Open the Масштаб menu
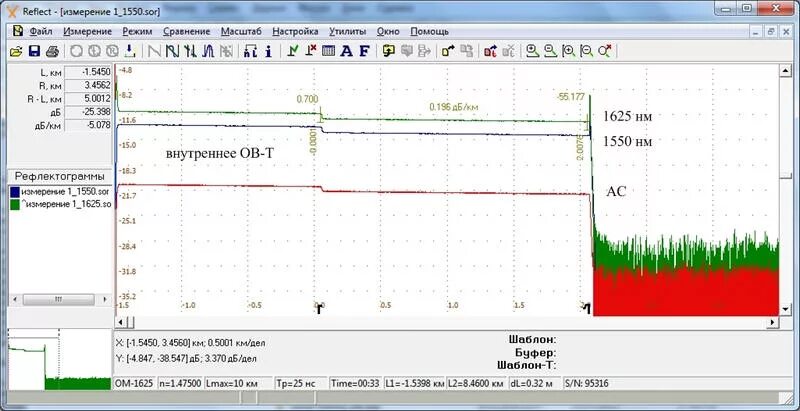Image resolution: width=800 pixels, height=411 pixels. click(x=241, y=32)
